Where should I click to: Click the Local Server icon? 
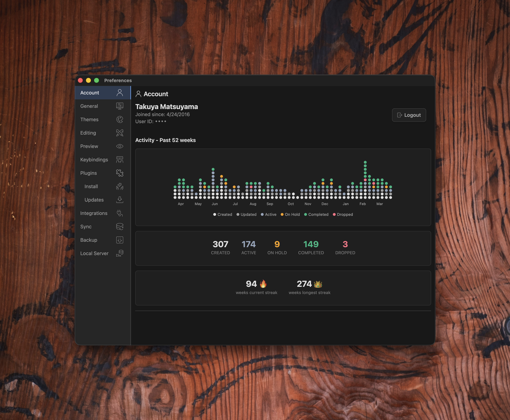pyautogui.click(x=119, y=253)
